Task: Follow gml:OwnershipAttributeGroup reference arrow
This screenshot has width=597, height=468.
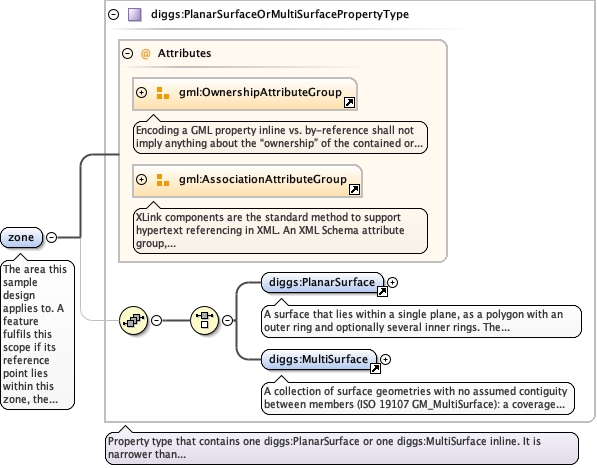Action: pos(349,102)
